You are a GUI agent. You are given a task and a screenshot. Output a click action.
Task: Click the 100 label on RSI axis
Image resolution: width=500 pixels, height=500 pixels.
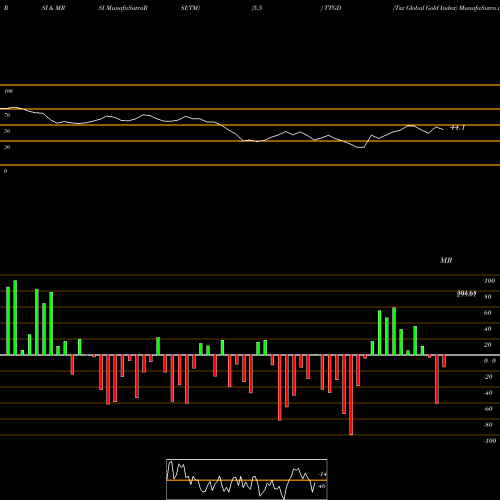[8, 91]
